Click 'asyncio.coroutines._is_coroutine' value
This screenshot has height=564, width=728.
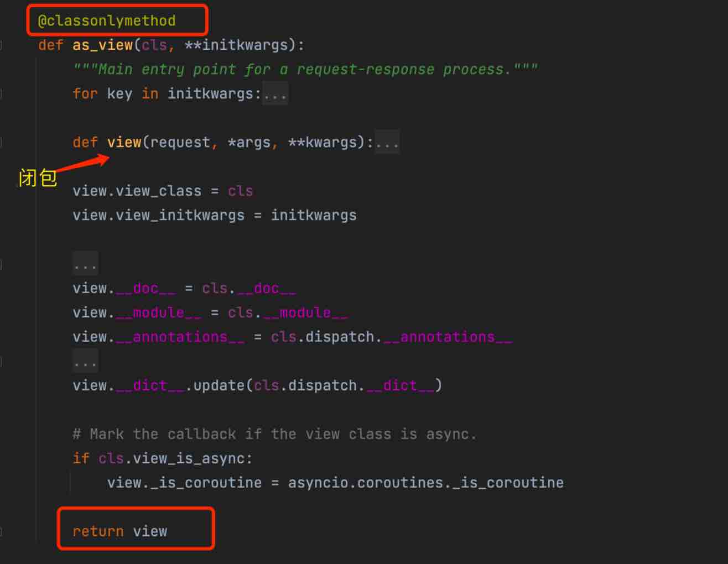426,483
